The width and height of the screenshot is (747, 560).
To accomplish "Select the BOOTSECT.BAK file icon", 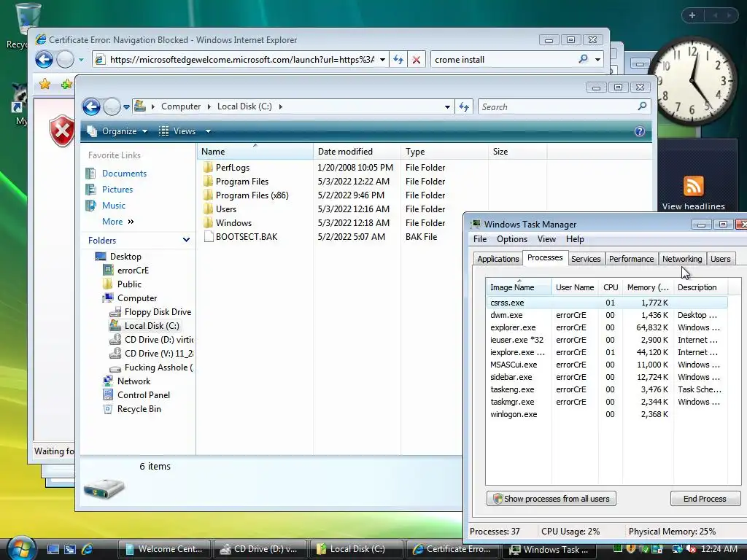I will (x=208, y=237).
